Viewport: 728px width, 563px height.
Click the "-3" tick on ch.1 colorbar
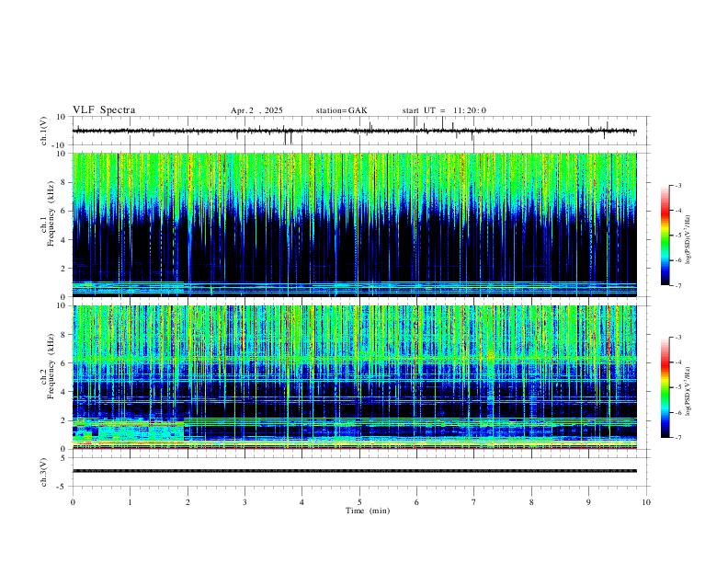point(677,185)
